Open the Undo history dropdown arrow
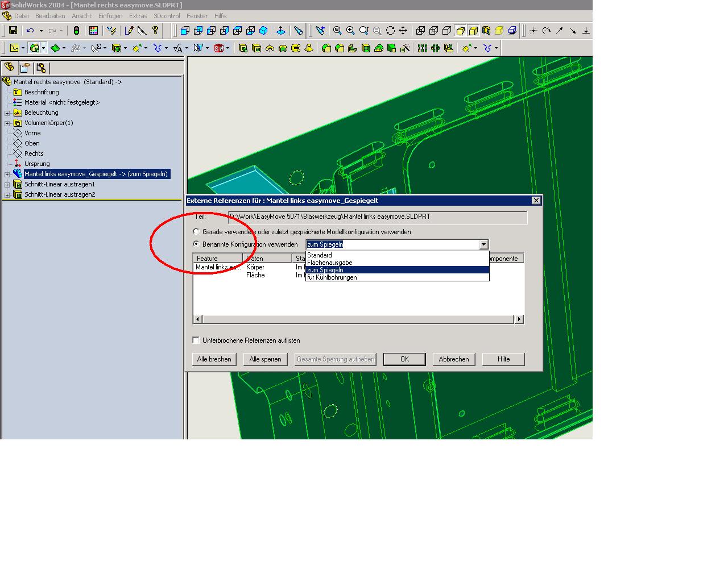 pos(41,31)
